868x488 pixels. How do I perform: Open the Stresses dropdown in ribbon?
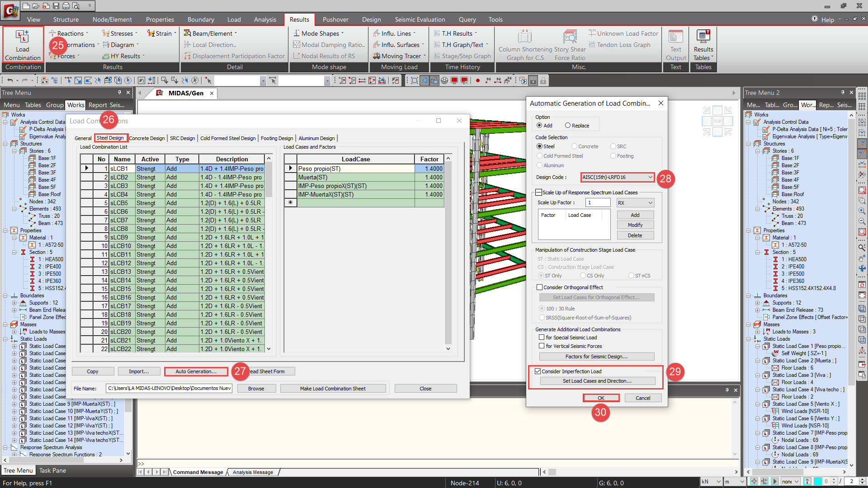click(120, 33)
